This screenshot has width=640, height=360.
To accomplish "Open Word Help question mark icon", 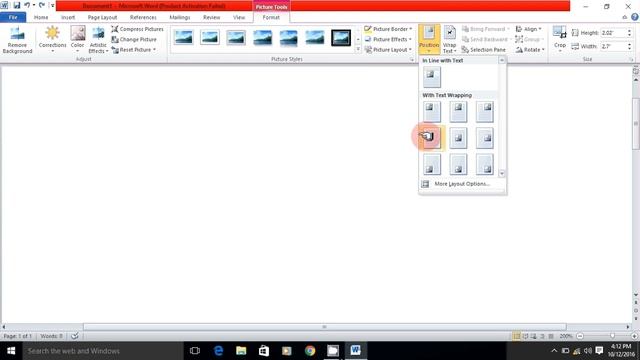I will tap(635, 17).
